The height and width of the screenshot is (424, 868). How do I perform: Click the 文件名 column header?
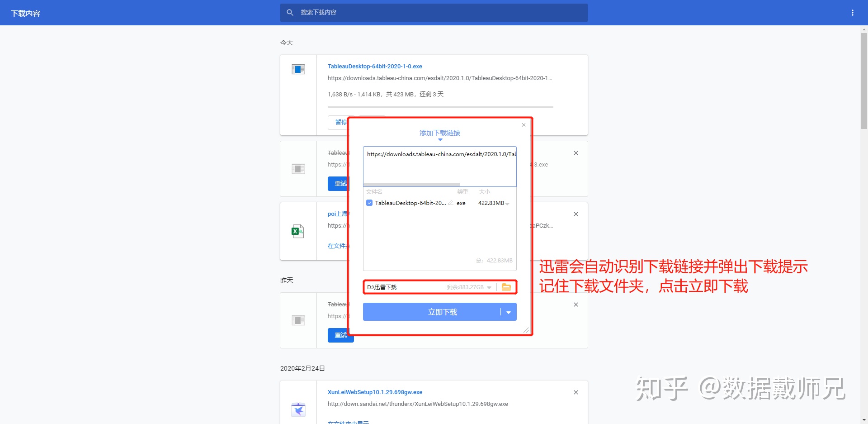[374, 192]
